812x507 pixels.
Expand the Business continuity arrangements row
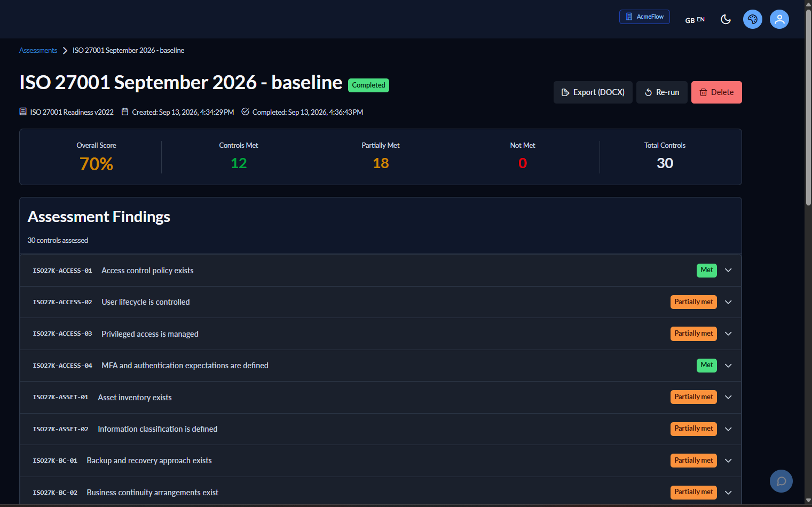click(381, 492)
